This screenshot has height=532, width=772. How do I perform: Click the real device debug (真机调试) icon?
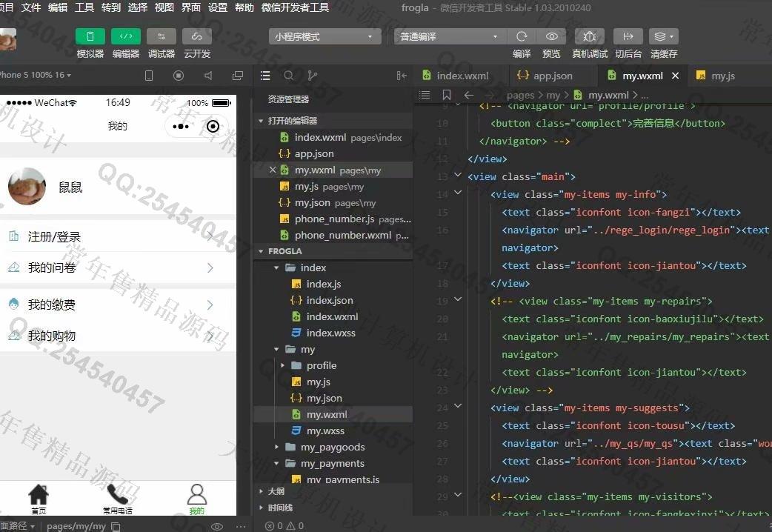tap(589, 36)
